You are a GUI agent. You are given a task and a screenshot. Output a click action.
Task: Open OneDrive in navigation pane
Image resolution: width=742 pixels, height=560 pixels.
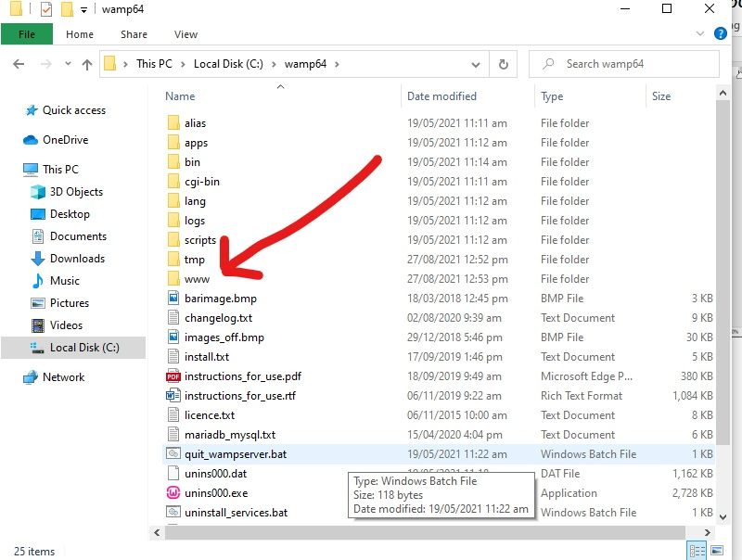click(65, 140)
